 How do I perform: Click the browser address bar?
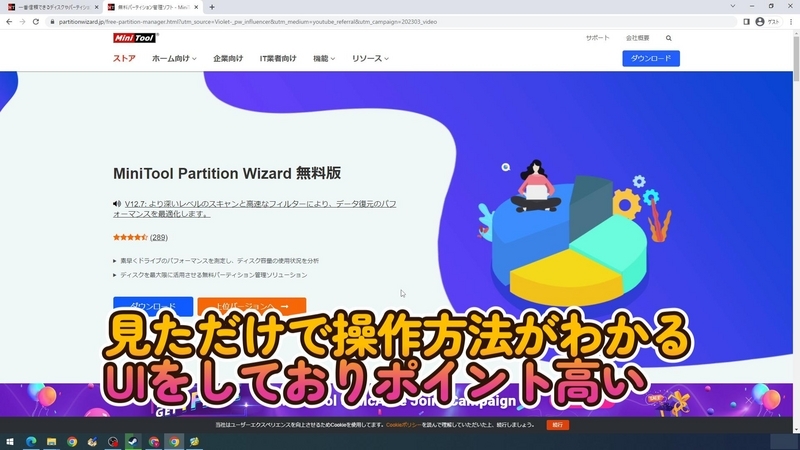click(393, 22)
